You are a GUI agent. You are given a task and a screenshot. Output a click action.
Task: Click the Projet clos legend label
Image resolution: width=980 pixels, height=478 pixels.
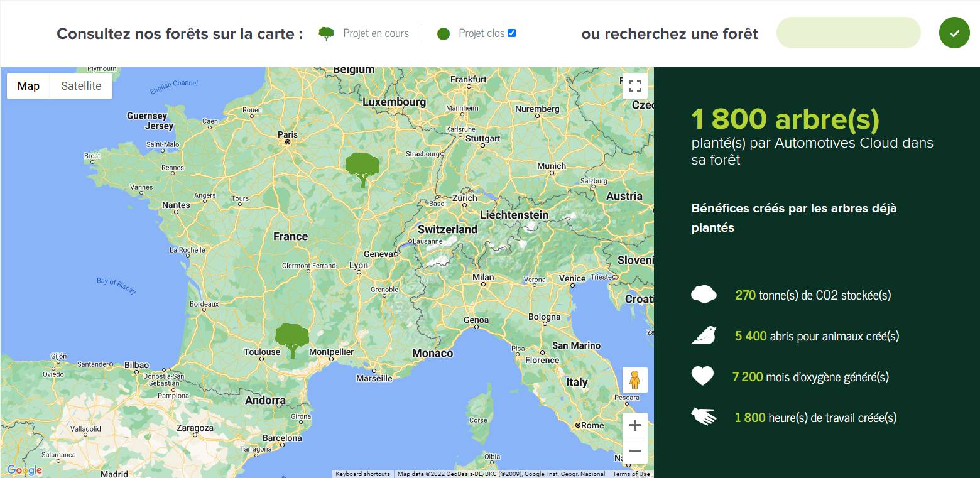coord(482,33)
